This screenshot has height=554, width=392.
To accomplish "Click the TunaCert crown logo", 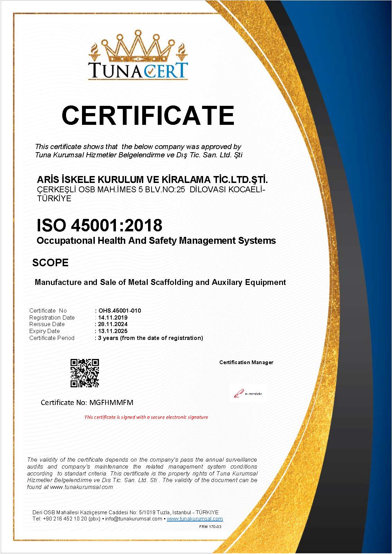I will 138,55.
